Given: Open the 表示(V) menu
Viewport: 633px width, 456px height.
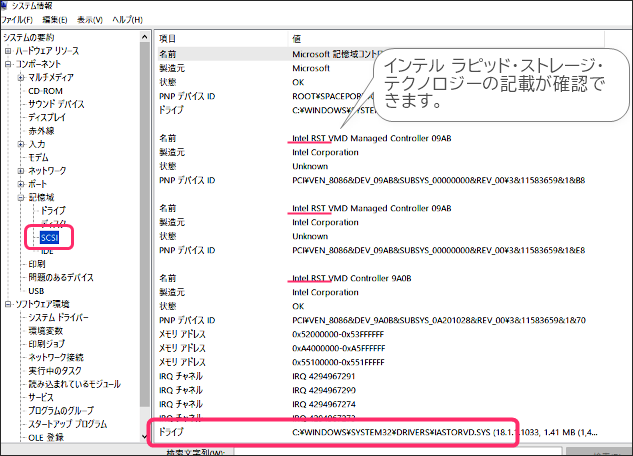Looking at the screenshot, I should pos(90,20).
